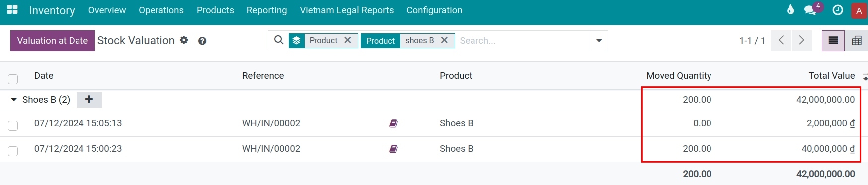
Task: Open the Operations menu
Action: click(x=161, y=10)
